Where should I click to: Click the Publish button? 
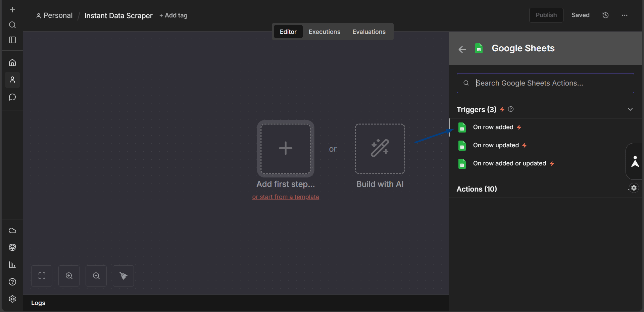pos(546,15)
